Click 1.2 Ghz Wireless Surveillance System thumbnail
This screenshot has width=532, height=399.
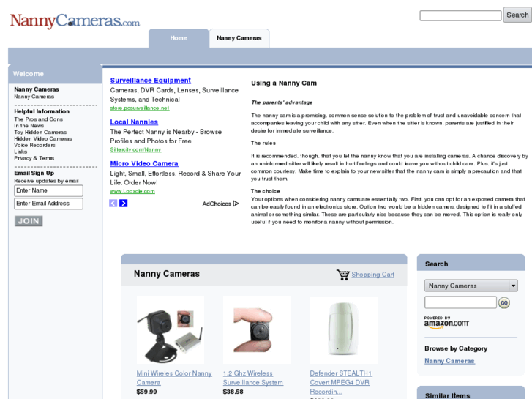coord(257,329)
